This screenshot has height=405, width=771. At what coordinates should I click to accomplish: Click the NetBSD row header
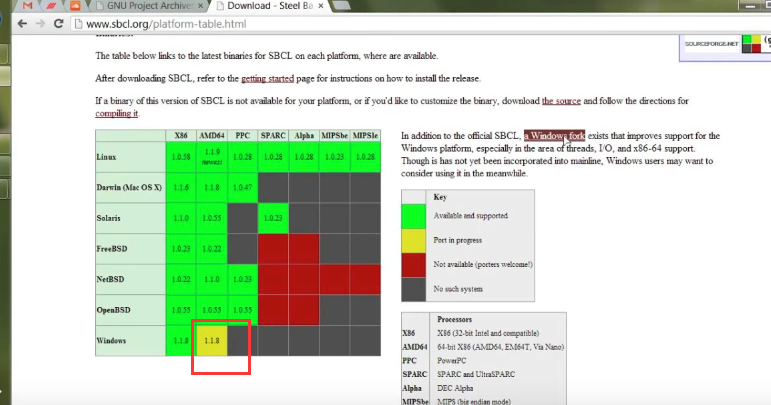coord(130,279)
